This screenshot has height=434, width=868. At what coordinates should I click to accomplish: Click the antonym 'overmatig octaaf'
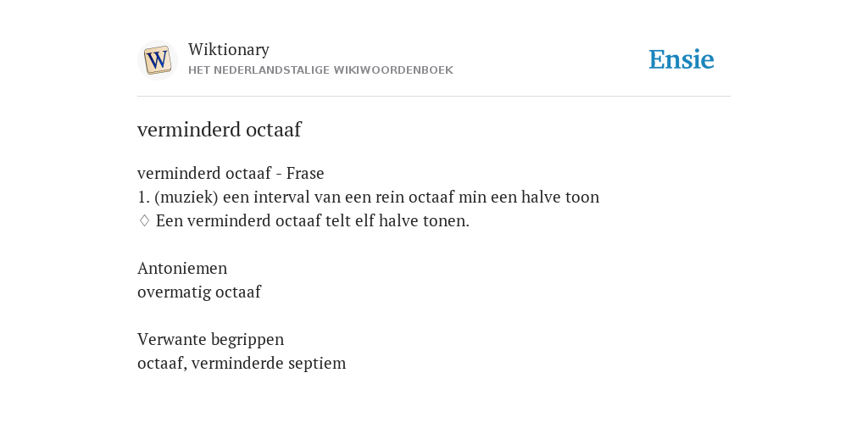pos(198,292)
